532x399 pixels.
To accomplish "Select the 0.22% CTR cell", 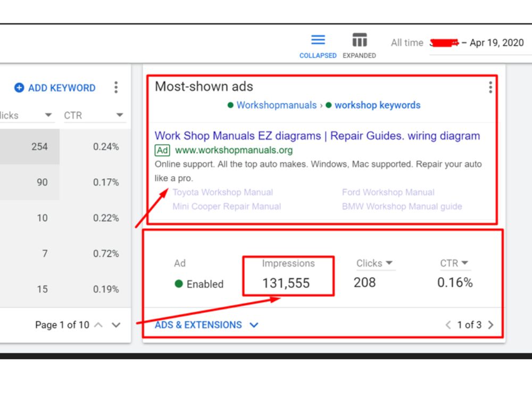I will point(106,218).
